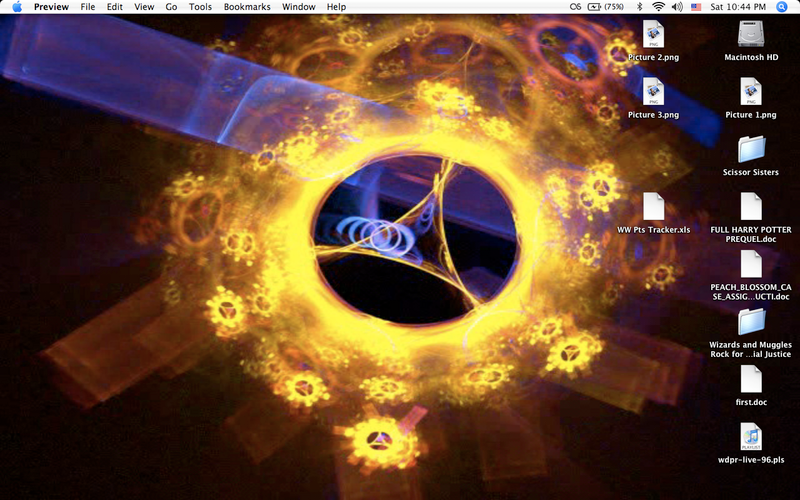Select the Macintosh HD drive icon

point(751,34)
